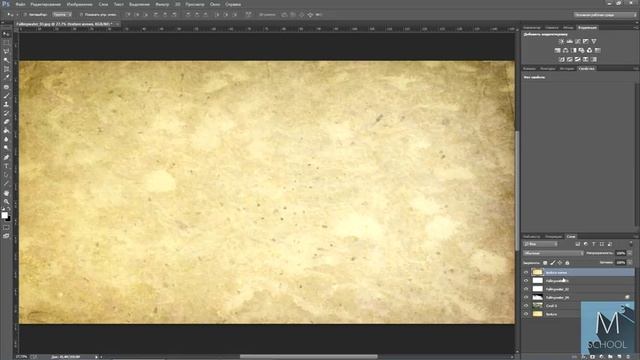This screenshot has width=640, height=360.
Task: Select the Rectangular Marquee tool
Action: (6, 43)
